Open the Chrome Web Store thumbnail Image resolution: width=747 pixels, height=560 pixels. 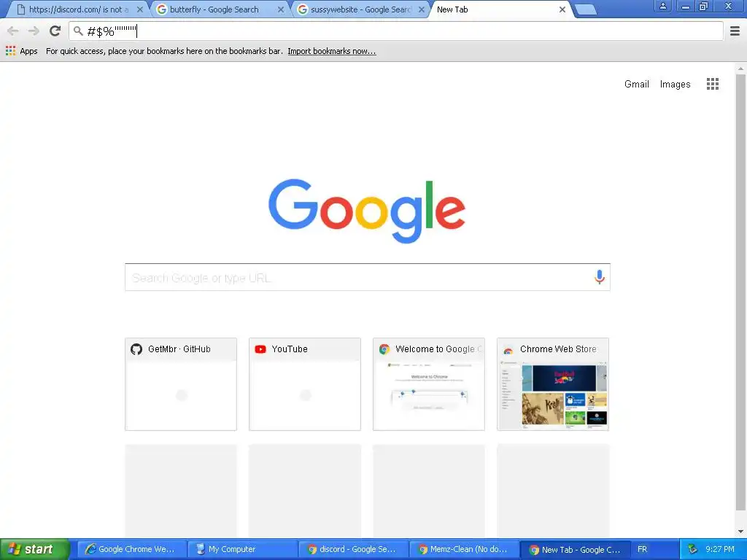553,384
